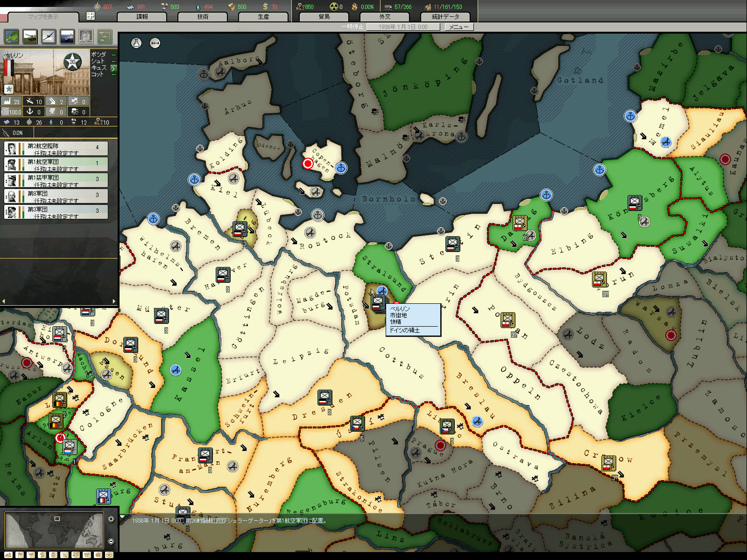
Task: Open the 外交 diplomacy tab
Action: point(385,17)
